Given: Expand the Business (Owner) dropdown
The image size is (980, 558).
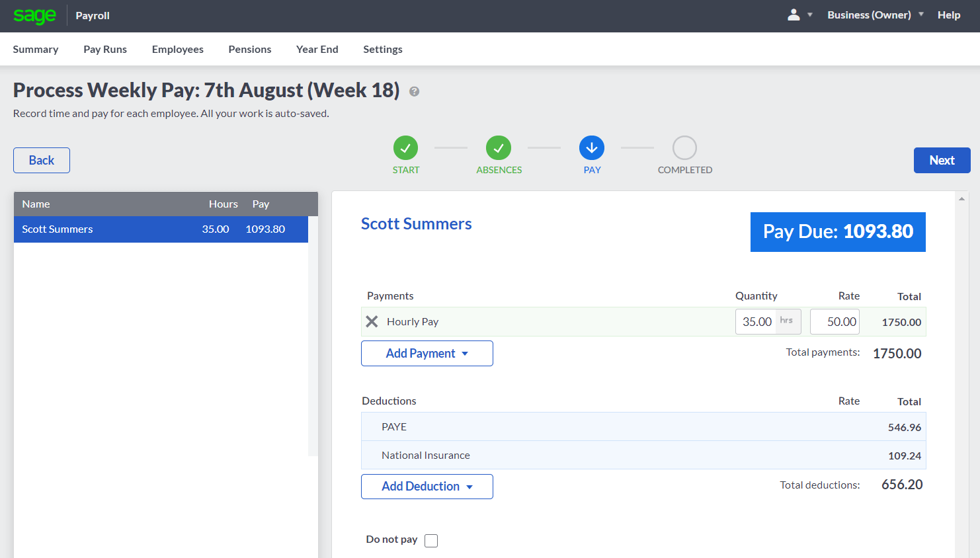Looking at the screenshot, I should [874, 14].
